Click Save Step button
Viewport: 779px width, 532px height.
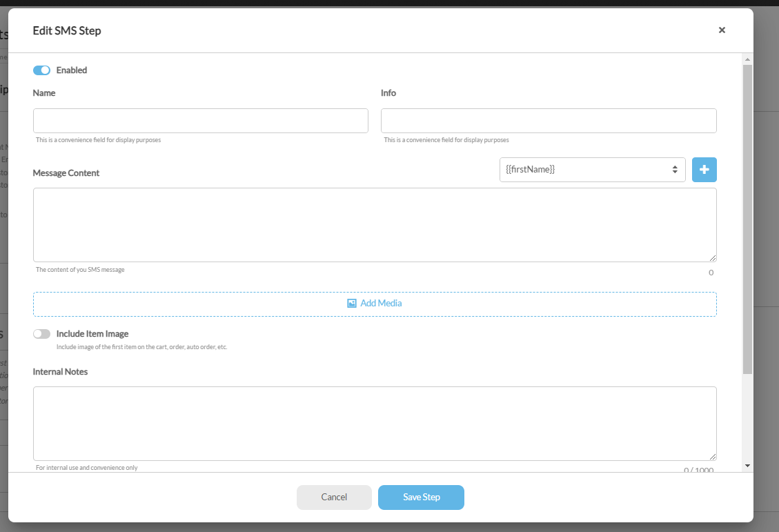(x=421, y=497)
